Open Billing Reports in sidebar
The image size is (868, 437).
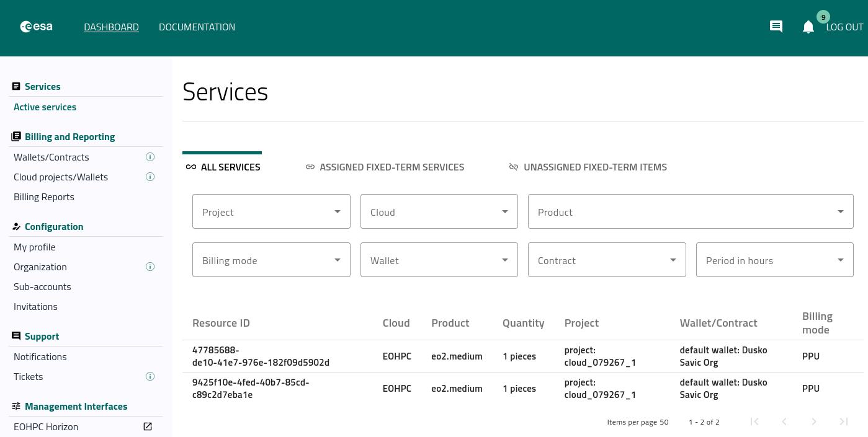click(x=44, y=197)
